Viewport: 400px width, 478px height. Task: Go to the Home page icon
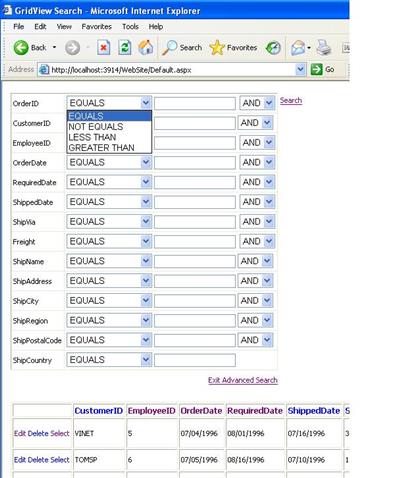pyautogui.click(x=146, y=47)
